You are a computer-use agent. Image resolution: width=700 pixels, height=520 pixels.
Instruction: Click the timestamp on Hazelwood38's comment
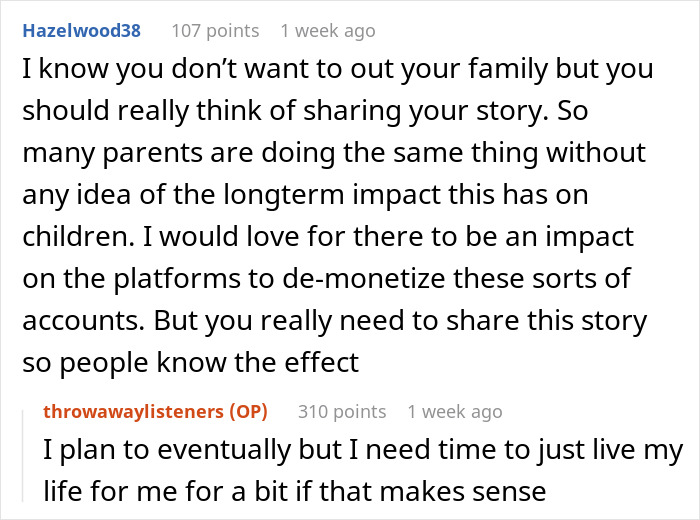[328, 30]
